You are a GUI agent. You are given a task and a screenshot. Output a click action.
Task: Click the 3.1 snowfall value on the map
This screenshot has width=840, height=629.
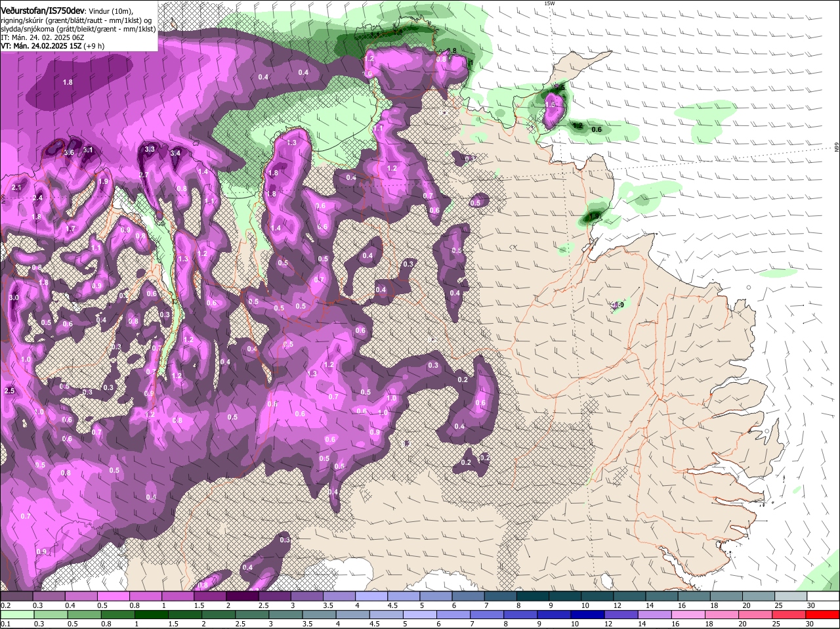tap(89, 150)
